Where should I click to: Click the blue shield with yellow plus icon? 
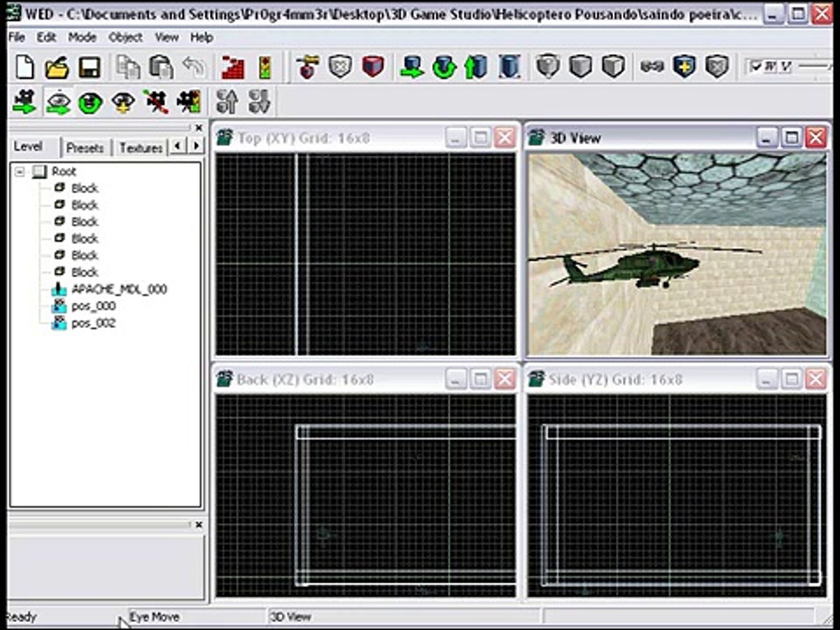coord(684,66)
